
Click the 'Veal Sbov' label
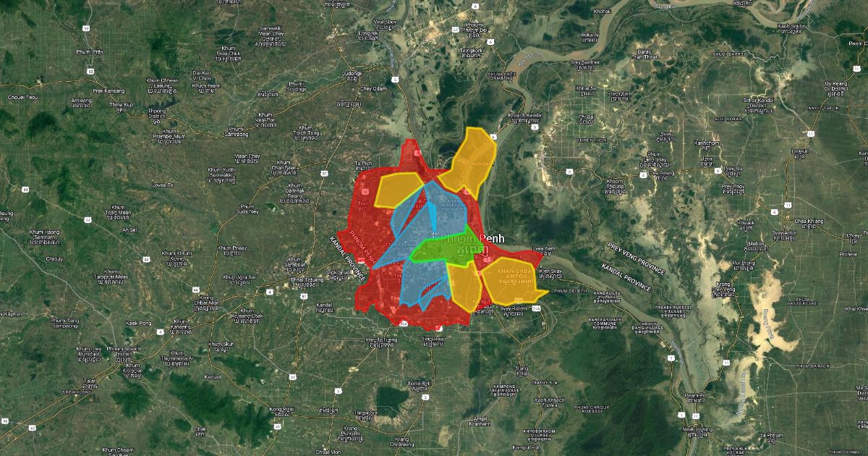point(386,22)
